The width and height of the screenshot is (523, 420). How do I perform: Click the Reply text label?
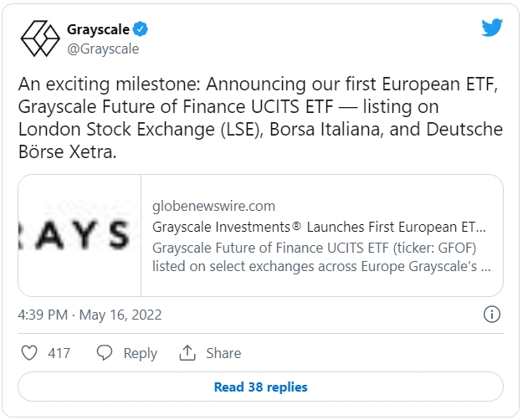140,353
